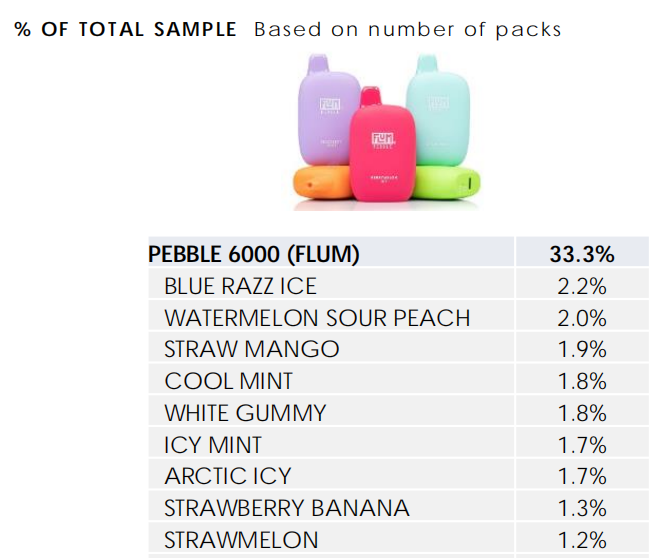The image size is (652, 558).
Task: Select the WHITE GUMMY flavor cell
Action: pos(331,411)
